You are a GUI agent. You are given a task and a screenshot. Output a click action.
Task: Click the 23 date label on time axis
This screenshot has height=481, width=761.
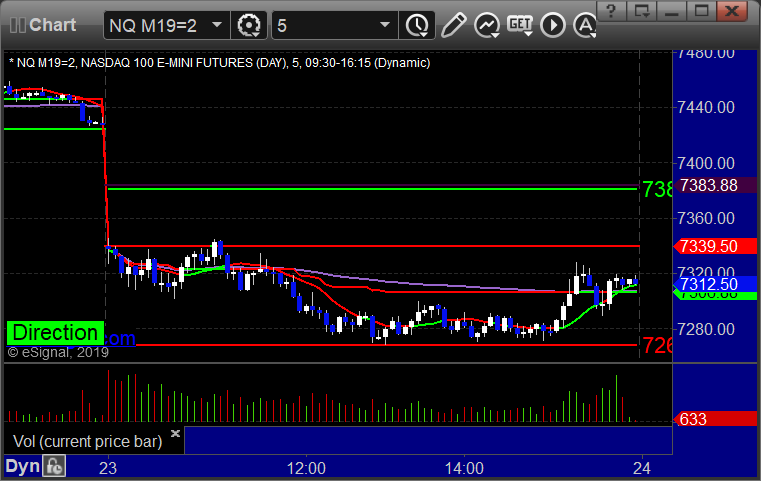108,468
